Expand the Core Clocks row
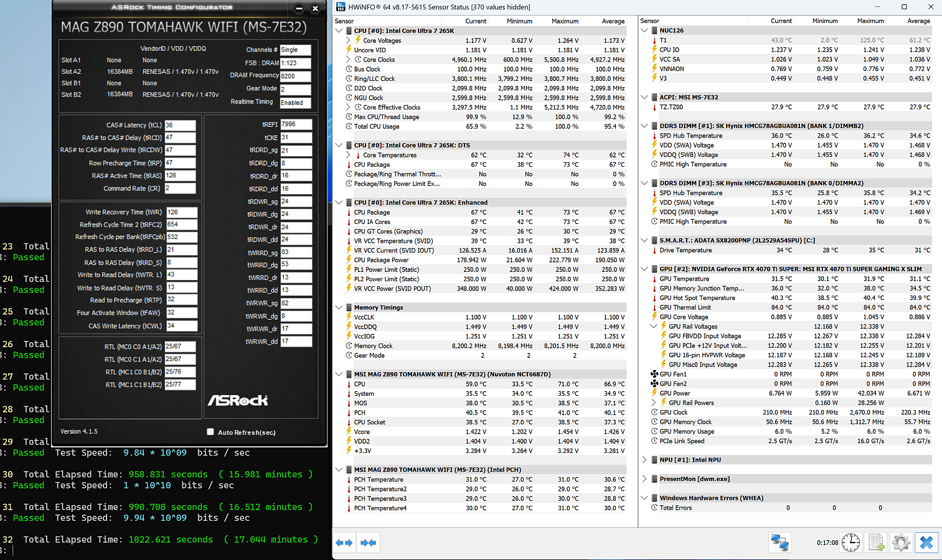This screenshot has height=560, width=942. coord(349,60)
